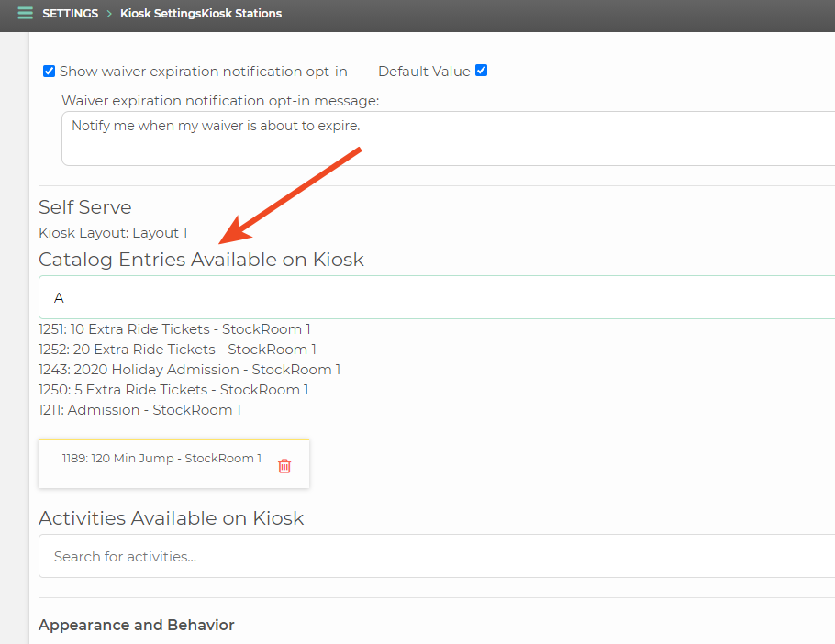Select 1251: 10 Extra Ride Tickets result
This screenshot has width=835, height=644.
coord(174,329)
